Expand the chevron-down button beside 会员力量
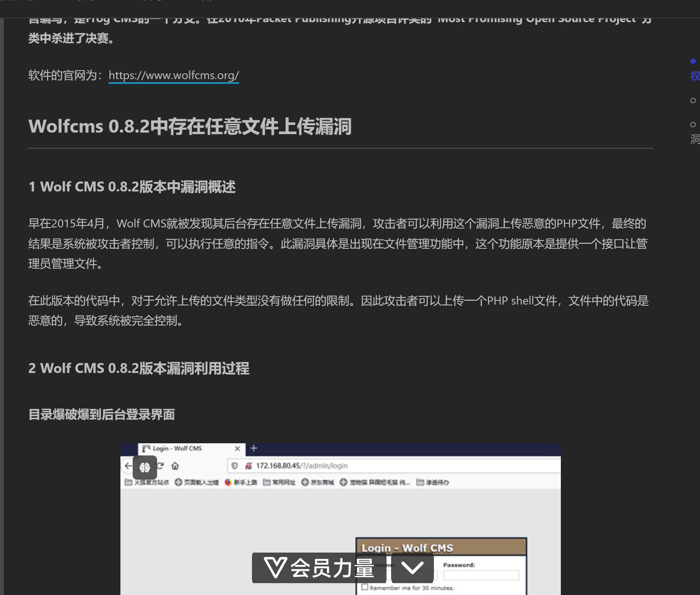700x595 pixels. tap(413, 568)
